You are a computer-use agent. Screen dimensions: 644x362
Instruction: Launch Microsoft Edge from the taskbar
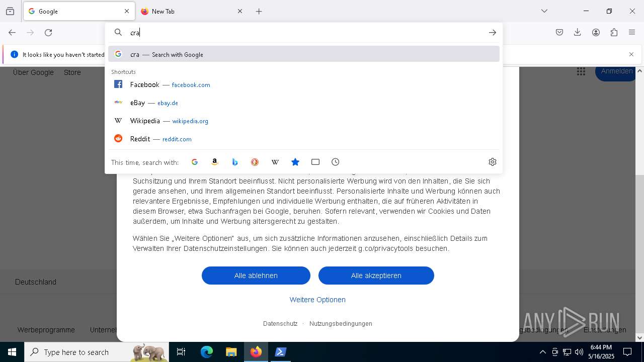click(207, 352)
